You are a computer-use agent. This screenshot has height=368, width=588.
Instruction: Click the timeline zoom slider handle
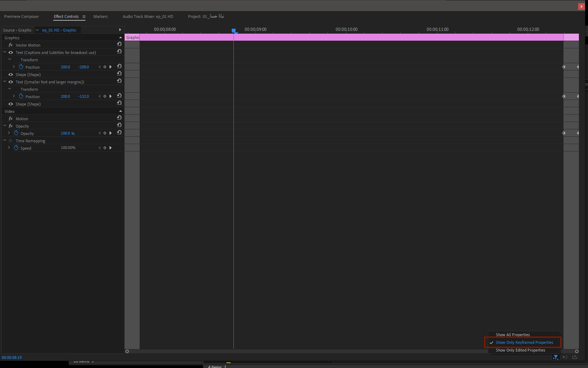pyautogui.click(x=127, y=351)
